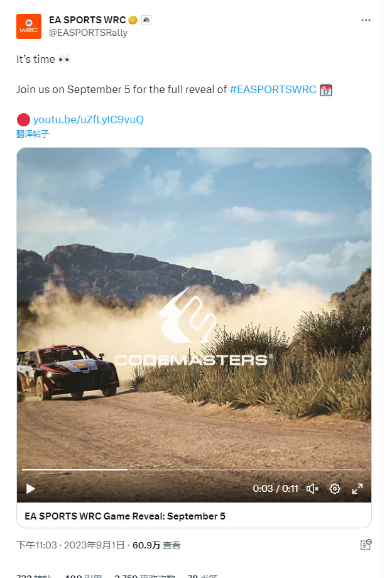The width and height of the screenshot is (392, 578).
Task: View the 60.9万 查看 view count
Action: [x=156, y=545]
